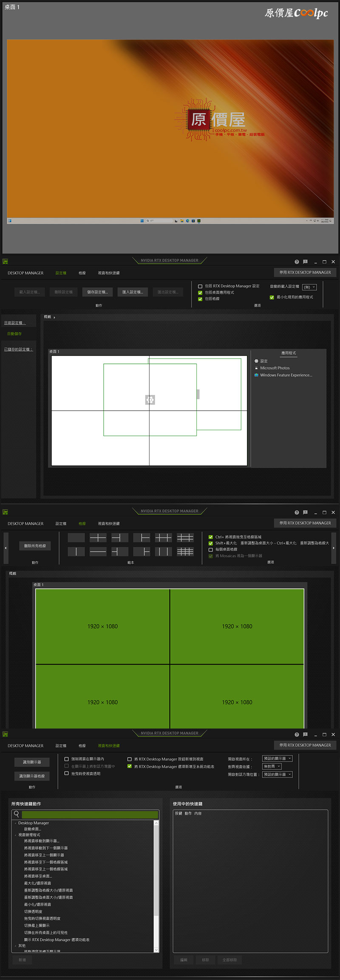Click the up arrow of the actions list scrollbar
The image size is (340, 980).
pyautogui.click(x=156, y=823)
